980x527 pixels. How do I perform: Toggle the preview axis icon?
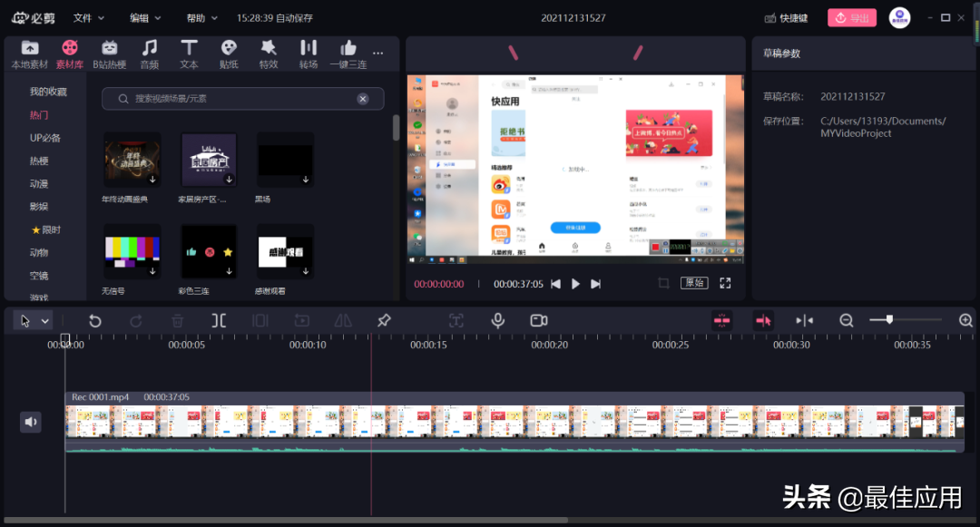[804, 321]
